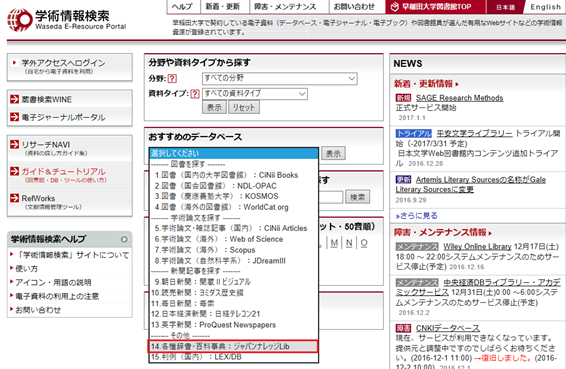The width and height of the screenshot is (566, 369).
Task: Open the お問い合わせ tab in top navigation
Action: pyautogui.click(x=354, y=6)
